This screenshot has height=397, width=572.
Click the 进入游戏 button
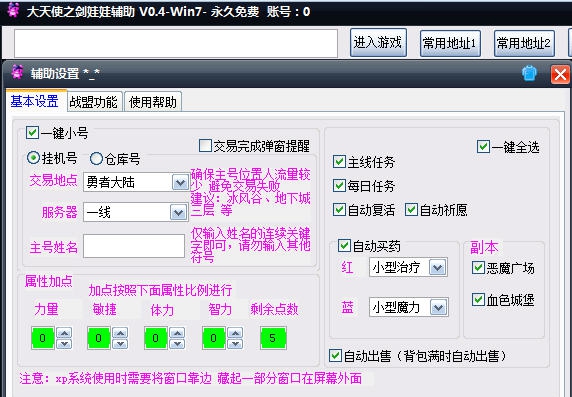tap(378, 43)
